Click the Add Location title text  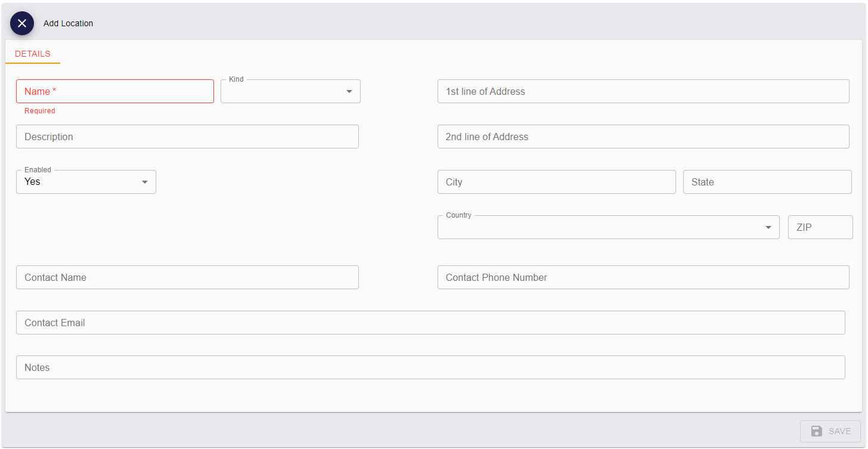point(69,23)
